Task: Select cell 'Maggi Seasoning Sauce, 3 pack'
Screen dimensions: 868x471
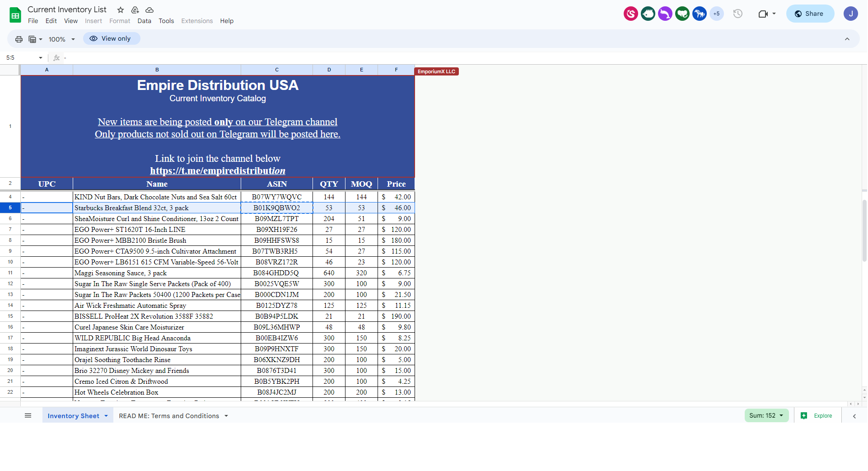Action: [157, 273]
